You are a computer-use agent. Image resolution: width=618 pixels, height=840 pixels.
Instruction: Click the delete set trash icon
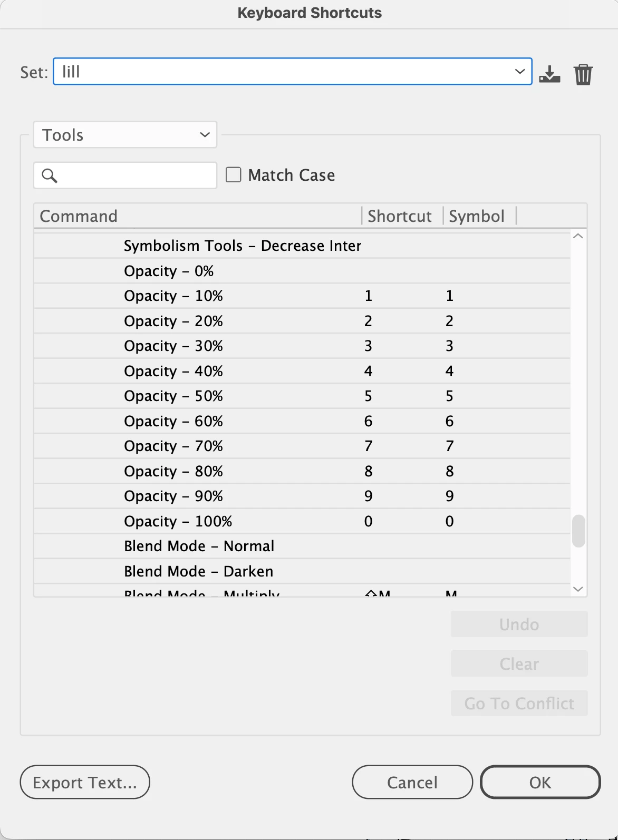click(583, 74)
